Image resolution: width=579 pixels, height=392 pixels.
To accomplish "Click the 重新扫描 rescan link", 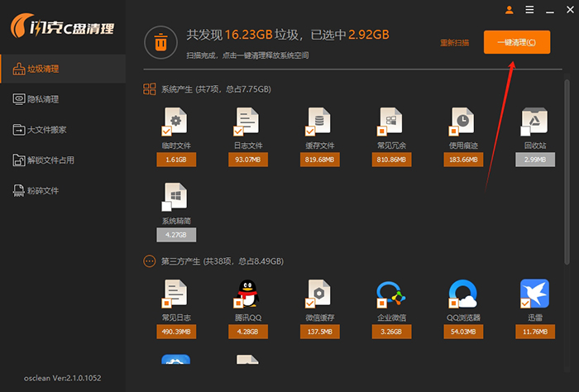I will (454, 43).
